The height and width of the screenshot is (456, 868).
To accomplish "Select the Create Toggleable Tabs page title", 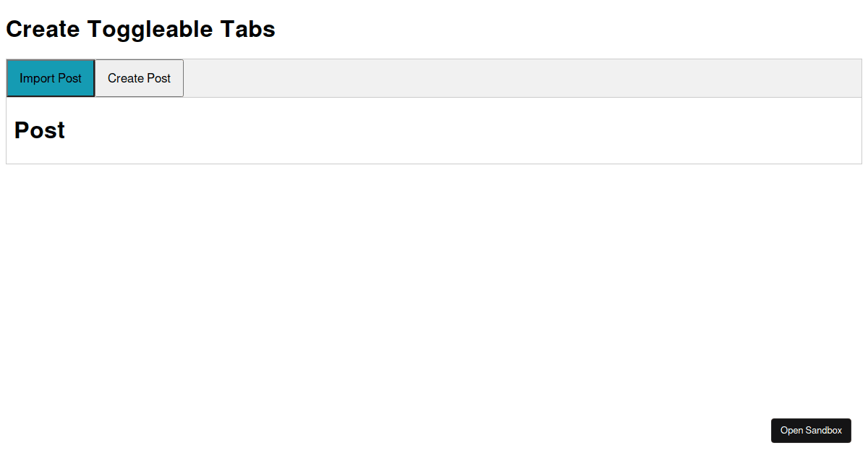I will (x=140, y=29).
